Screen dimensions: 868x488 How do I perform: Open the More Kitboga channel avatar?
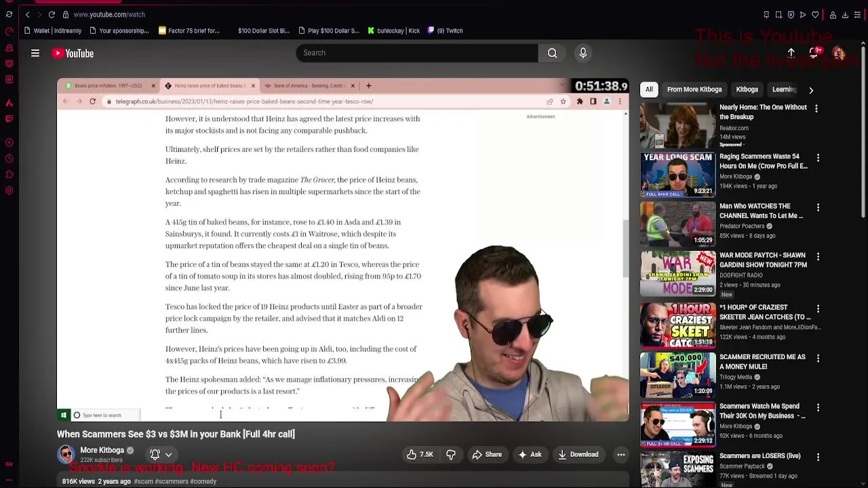[x=66, y=454]
